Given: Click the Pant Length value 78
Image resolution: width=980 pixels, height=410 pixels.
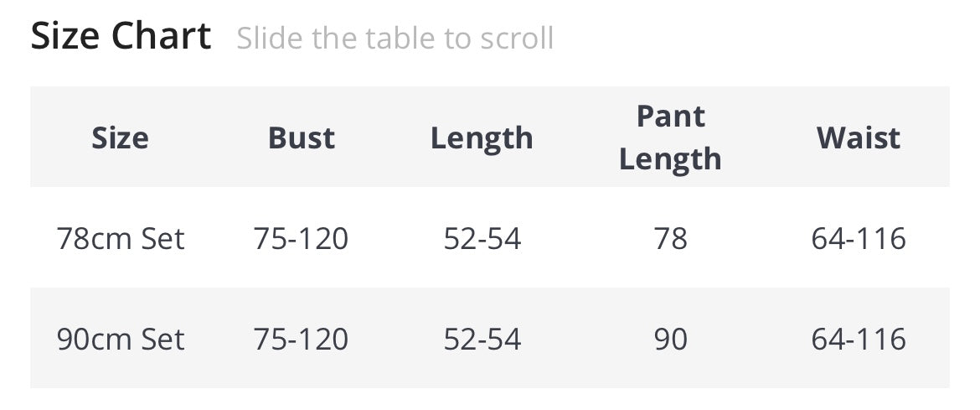Looking at the screenshot, I should point(670,239).
